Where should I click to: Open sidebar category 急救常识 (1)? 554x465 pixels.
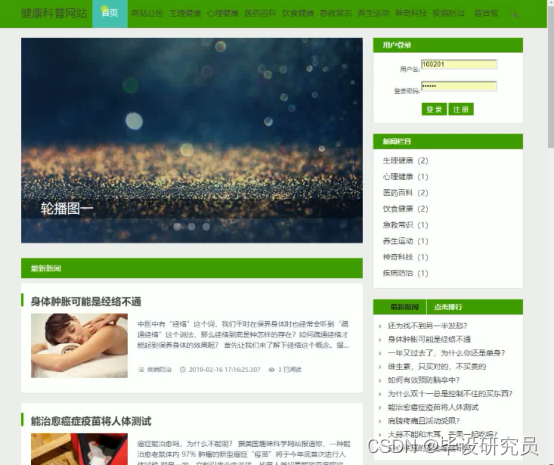click(405, 225)
